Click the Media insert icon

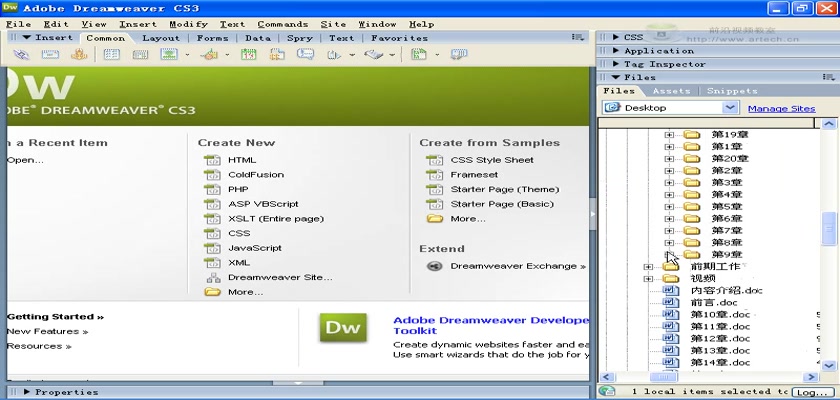click(209, 54)
